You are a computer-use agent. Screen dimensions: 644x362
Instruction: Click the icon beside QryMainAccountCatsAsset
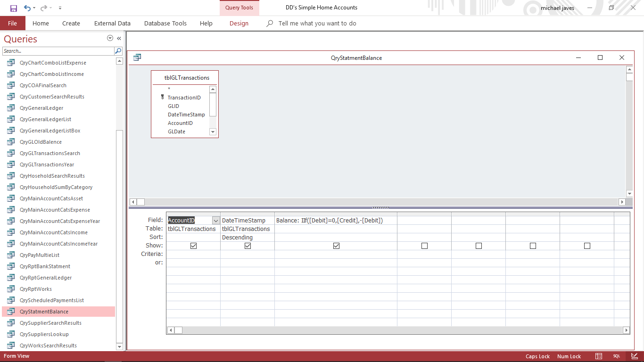pyautogui.click(x=11, y=198)
